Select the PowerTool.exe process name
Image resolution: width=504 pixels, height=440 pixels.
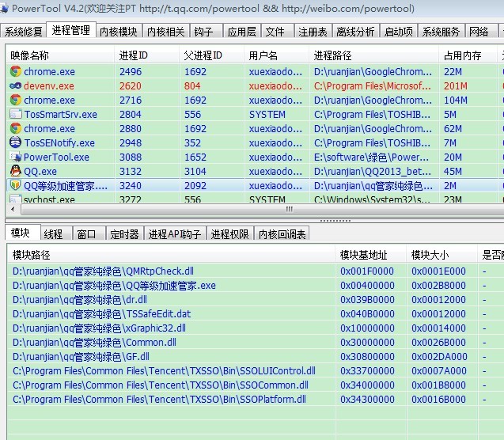point(57,157)
